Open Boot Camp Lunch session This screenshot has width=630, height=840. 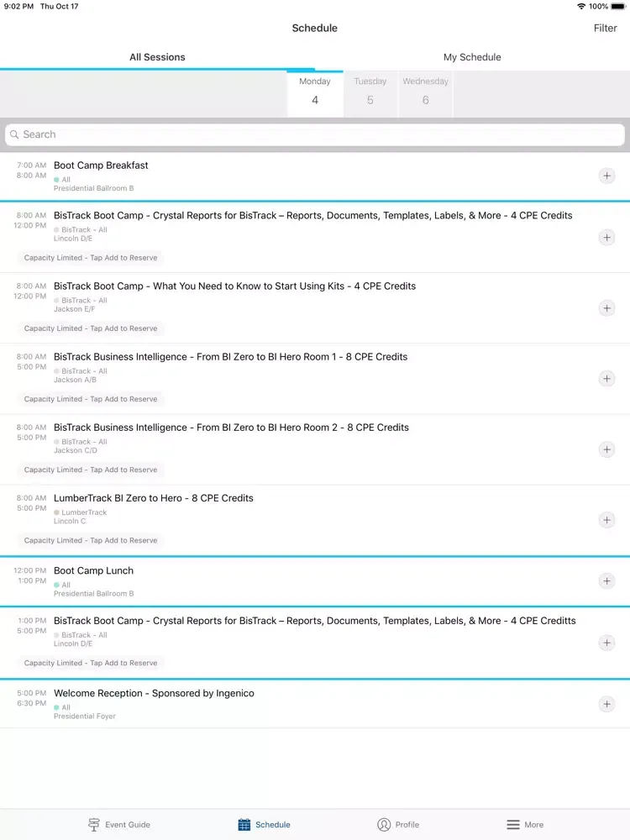point(93,570)
